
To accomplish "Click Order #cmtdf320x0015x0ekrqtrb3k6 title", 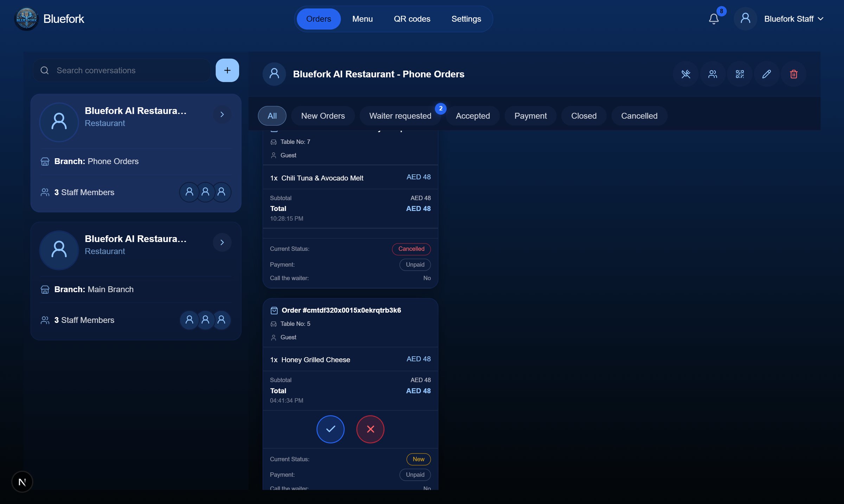I will pos(341,310).
